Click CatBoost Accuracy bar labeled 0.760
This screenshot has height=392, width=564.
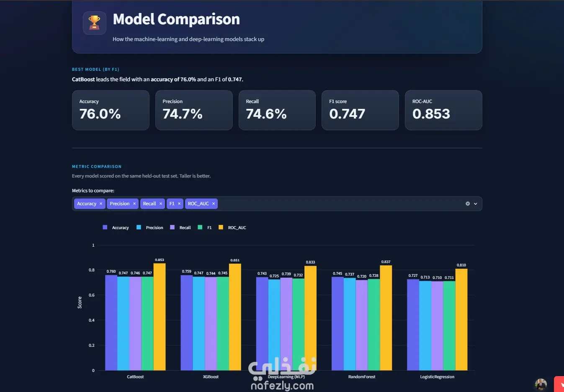click(111, 323)
